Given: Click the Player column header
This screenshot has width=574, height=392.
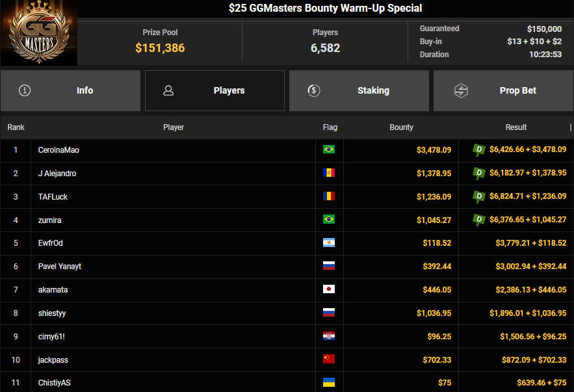Looking at the screenshot, I should tap(173, 127).
